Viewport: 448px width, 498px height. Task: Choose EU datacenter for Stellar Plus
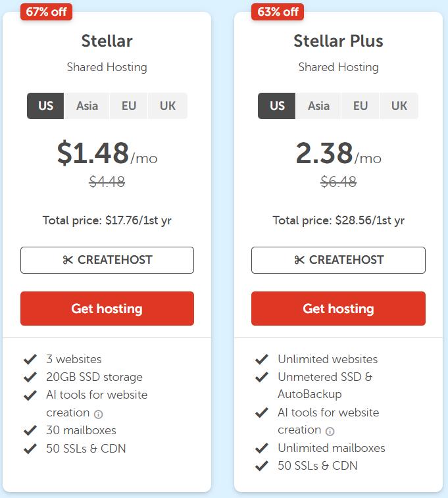point(361,106)
